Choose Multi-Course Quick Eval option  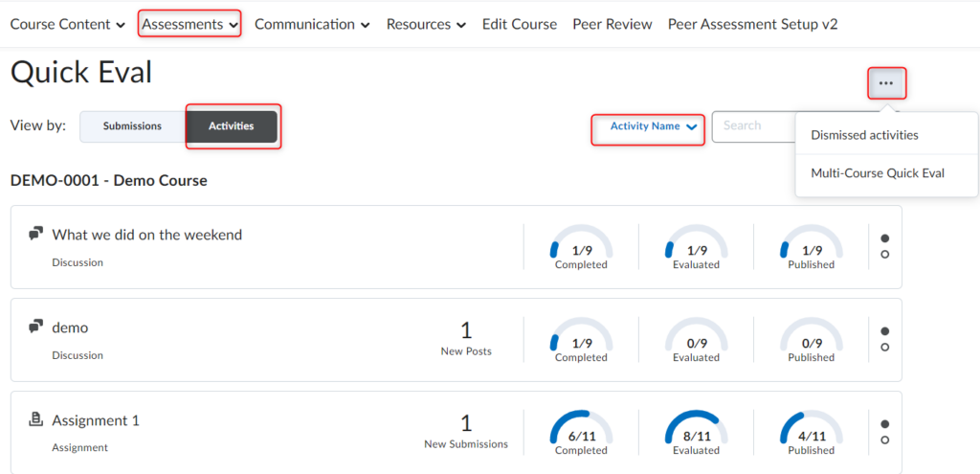click(877, 173)
